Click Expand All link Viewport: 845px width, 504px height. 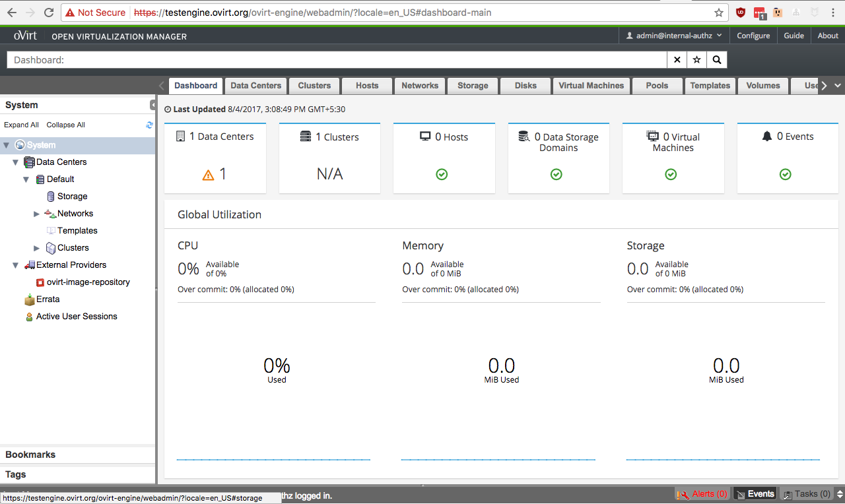(21, 125)
